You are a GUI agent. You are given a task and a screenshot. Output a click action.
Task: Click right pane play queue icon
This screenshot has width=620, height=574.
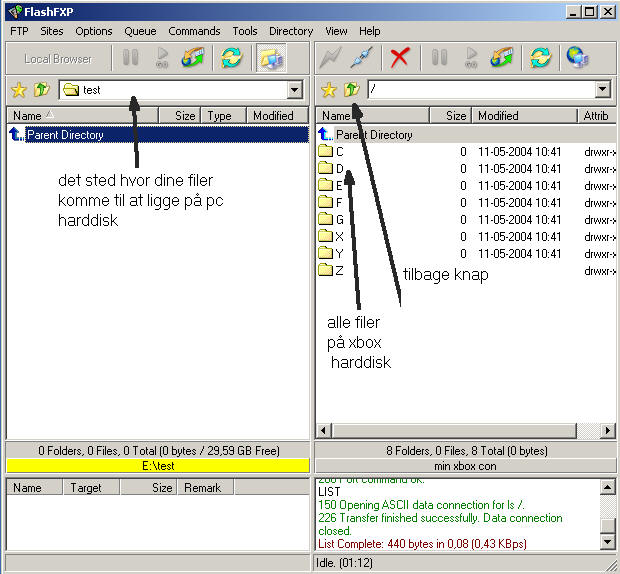pyautogui.click(x=471, y=58)
